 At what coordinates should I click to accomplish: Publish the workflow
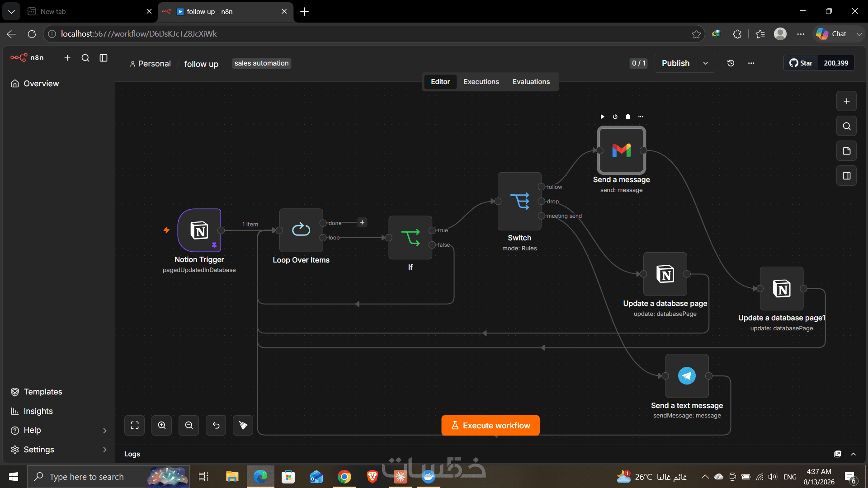(x=675, y=63)
